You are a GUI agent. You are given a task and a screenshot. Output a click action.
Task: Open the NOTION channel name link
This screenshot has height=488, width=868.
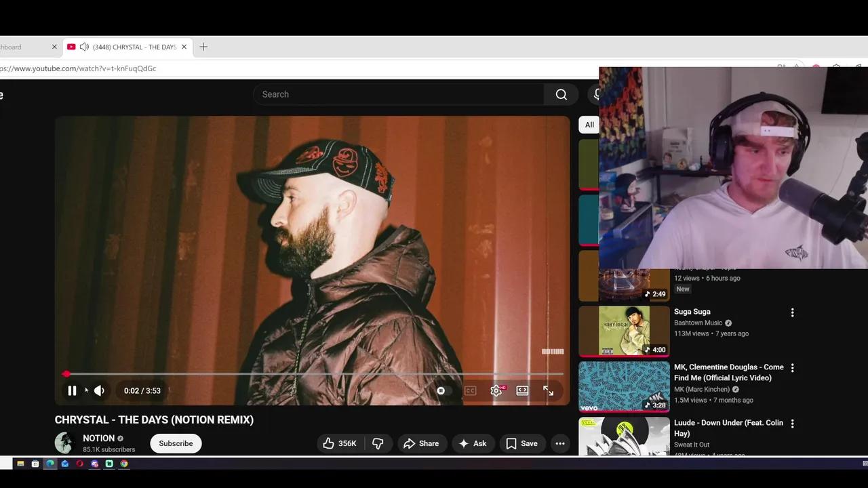point(98,439)
